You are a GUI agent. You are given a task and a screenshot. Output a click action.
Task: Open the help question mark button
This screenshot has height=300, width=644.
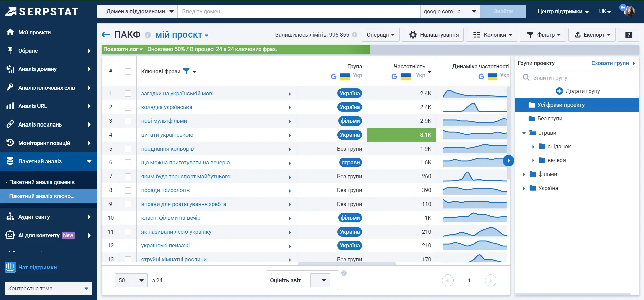click(629, 35)
